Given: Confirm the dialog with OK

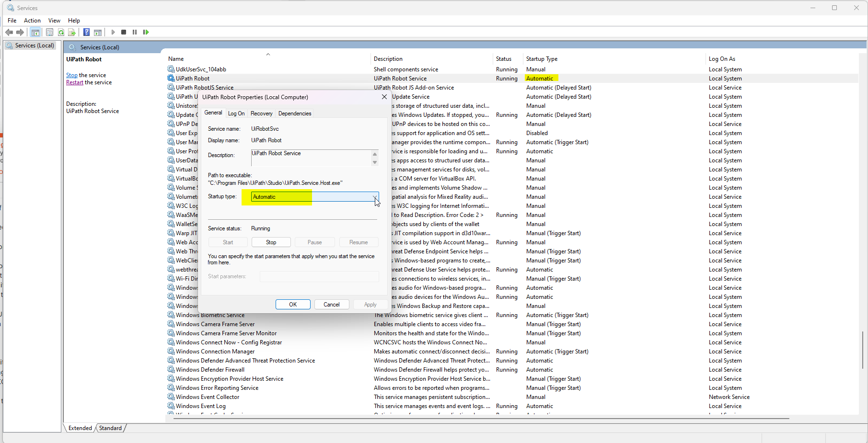Looking at the screenshot, I should [x=293, y=305].
